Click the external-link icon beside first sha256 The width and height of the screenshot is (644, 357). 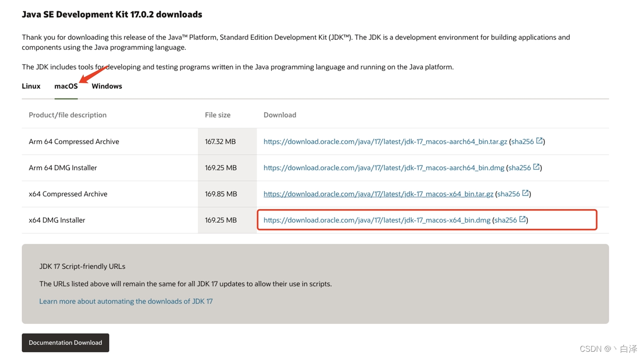tap(539, 141)
